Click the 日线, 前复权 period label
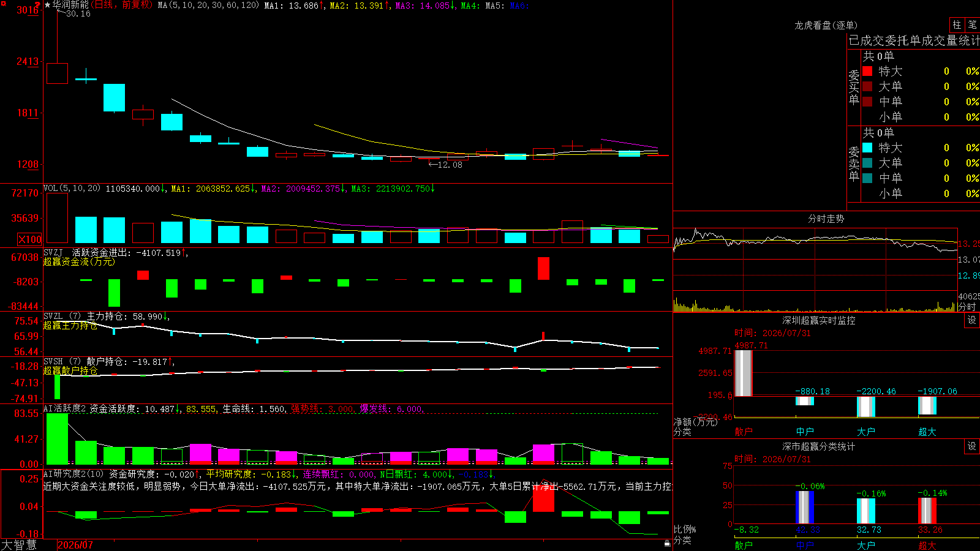Image resolution: width=980 pixels, height=551 pixels. 123,5
